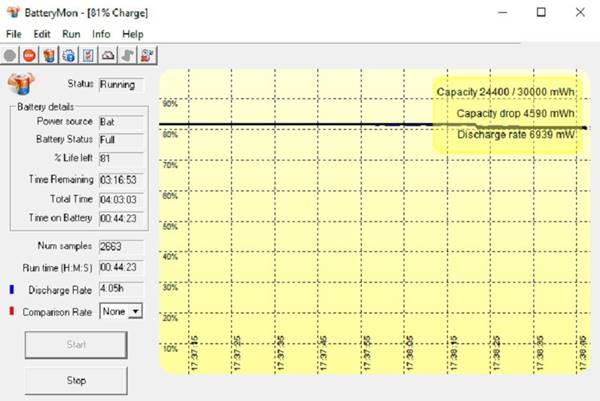Click the blue gear configuration toolbar icon
This screenshot has width=600, height=401.
[x=68, y=56]
